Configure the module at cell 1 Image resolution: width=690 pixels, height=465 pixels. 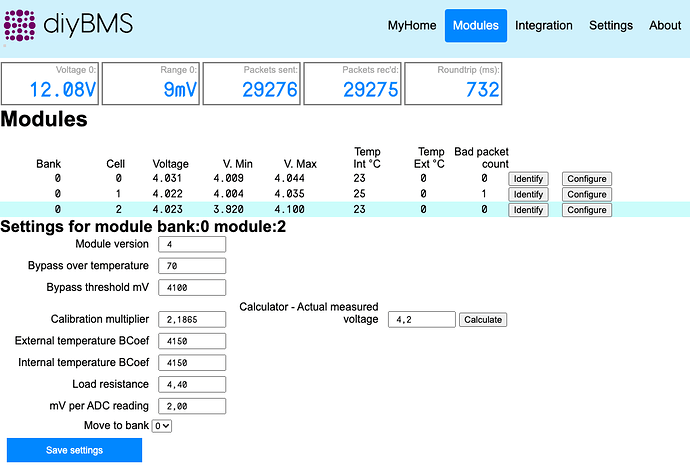pos(587,194)
